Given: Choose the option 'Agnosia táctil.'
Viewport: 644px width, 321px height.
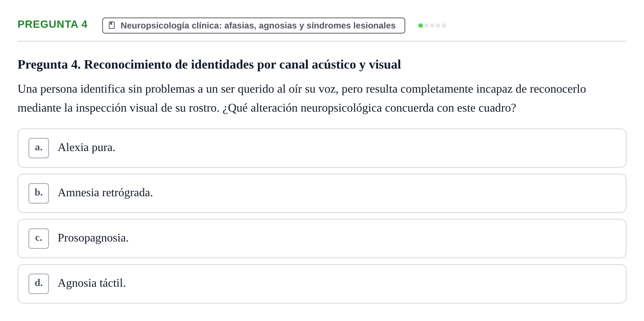Looking at the screenshot, I should (322, 284).
